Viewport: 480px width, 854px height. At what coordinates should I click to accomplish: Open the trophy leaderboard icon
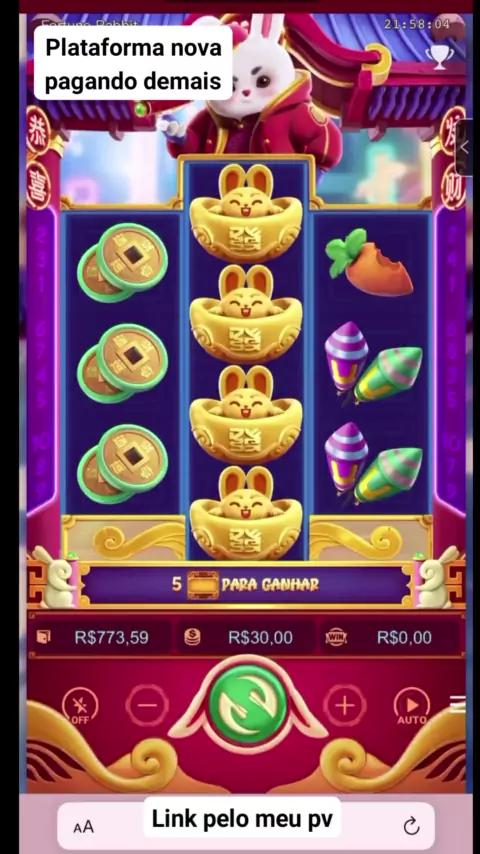[440, 57]
